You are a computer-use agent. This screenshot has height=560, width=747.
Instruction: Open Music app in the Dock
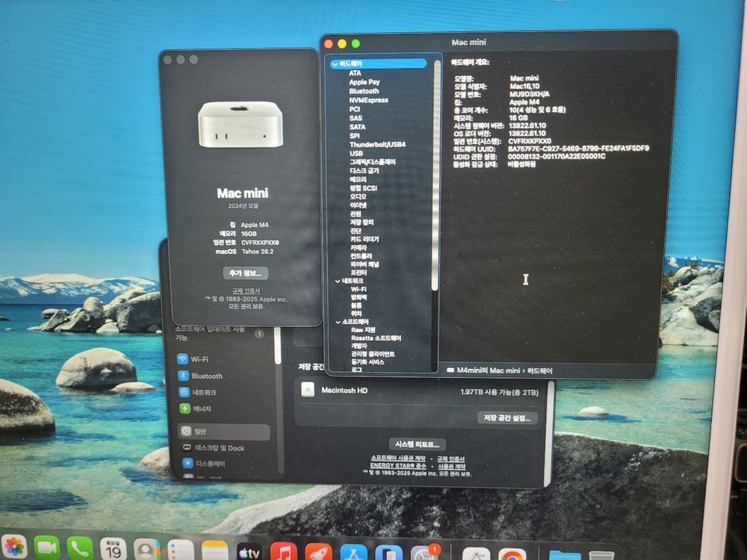[x=284, y=553]
